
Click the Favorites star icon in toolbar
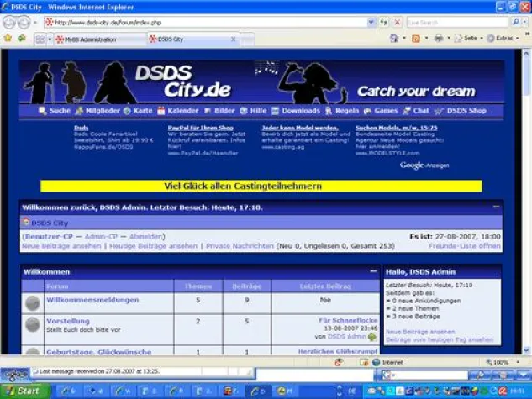[x=8, y=39]
